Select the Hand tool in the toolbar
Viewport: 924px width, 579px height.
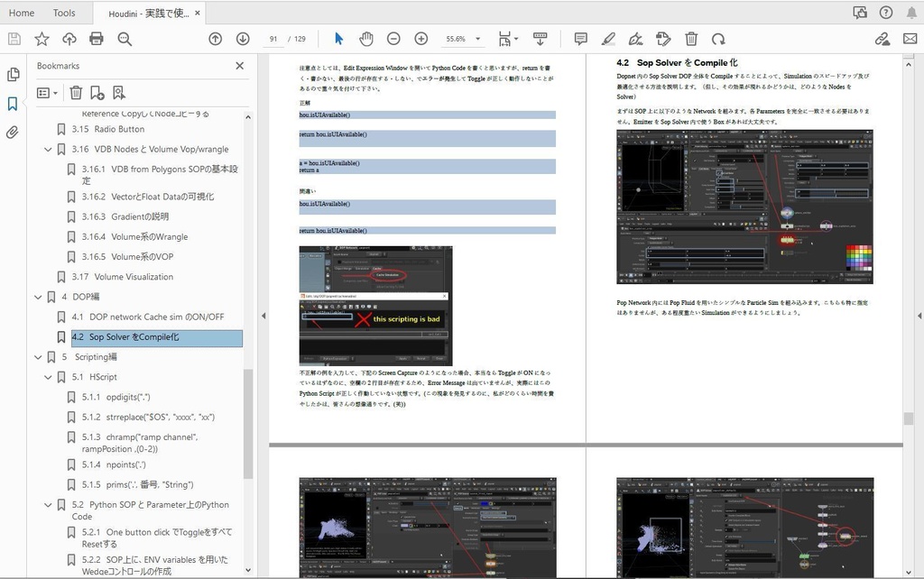click(x=365, y=38)
